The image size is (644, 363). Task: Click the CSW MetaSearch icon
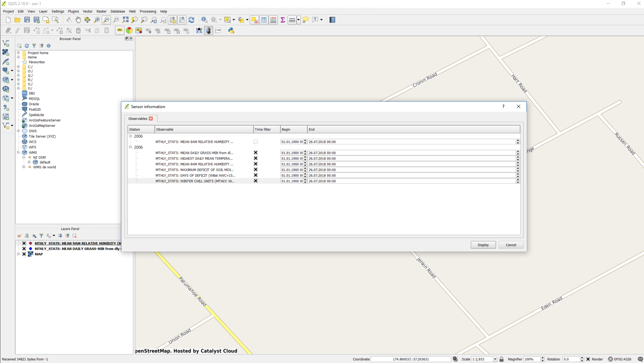[x=218, y=30]
